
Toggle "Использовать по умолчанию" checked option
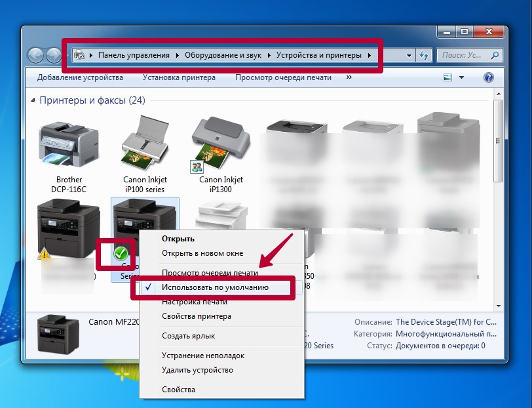tap(215, 287)
